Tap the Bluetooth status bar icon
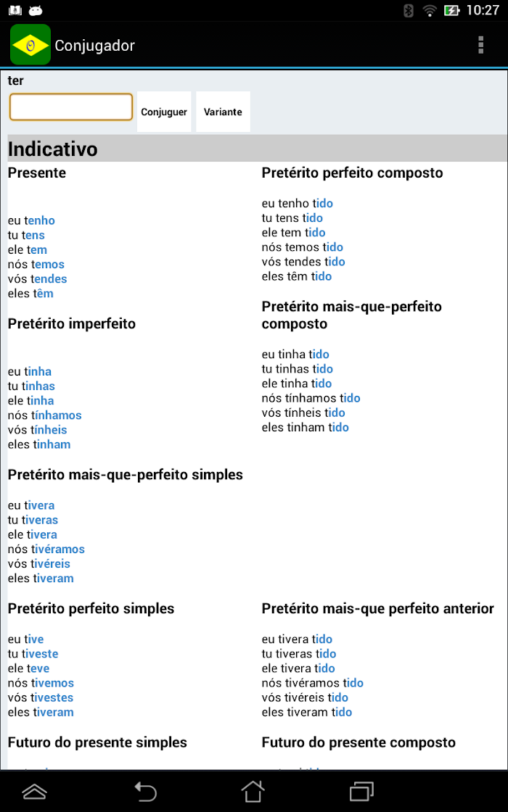Image resolution: width=508 pixels, height=812 pixels. pyautogui.click(x=408, y=10)
